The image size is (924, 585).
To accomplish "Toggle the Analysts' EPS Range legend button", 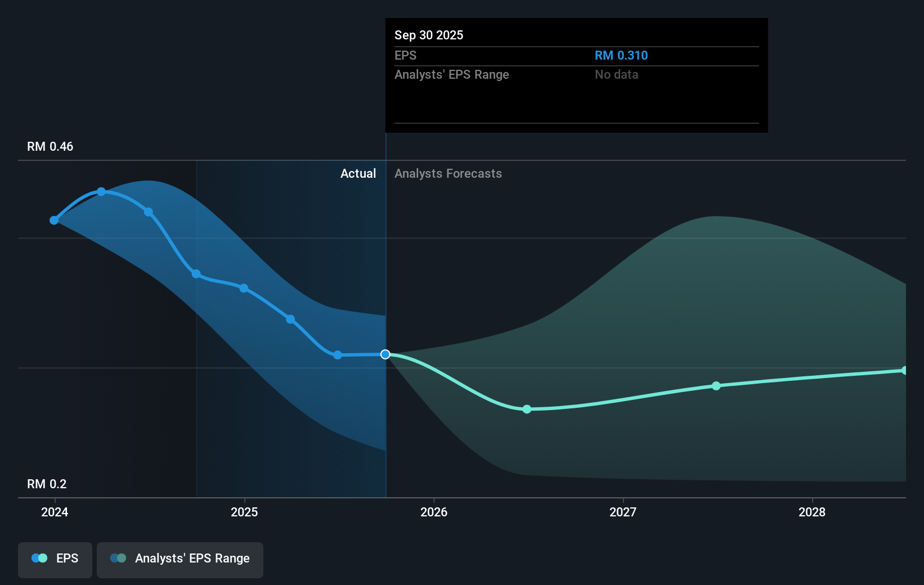I will [x=180, y=560].
